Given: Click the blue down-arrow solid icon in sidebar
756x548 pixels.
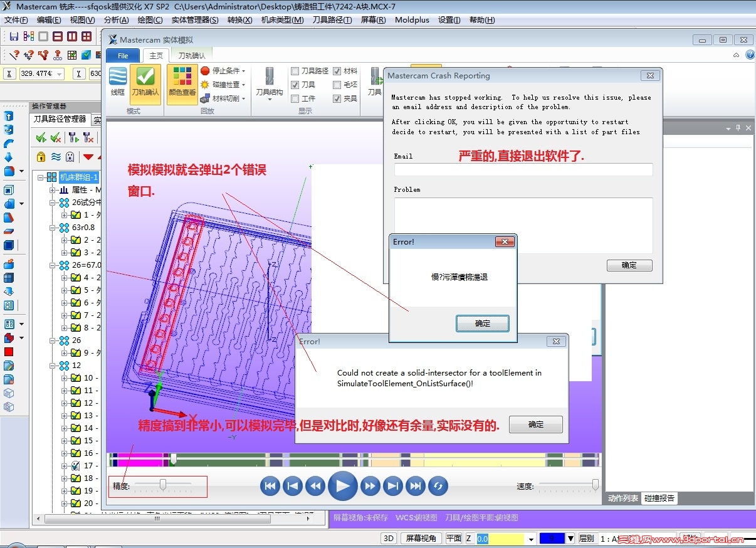Looking at the screenshot, I should 9,157.
